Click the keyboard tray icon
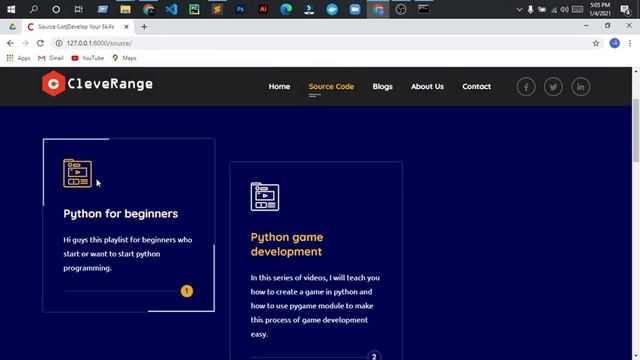The width and height of the screenshot is (640, 360). click(x=577, y=9)
